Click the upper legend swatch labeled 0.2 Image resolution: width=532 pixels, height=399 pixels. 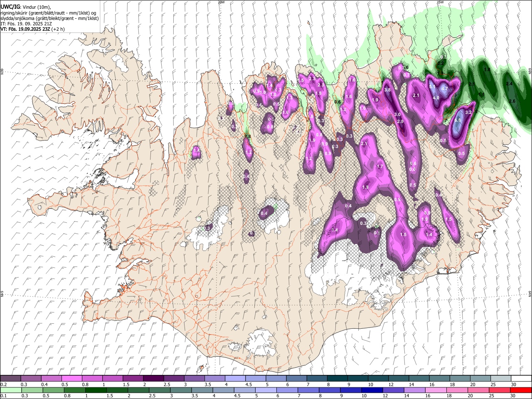coord(10,379)
